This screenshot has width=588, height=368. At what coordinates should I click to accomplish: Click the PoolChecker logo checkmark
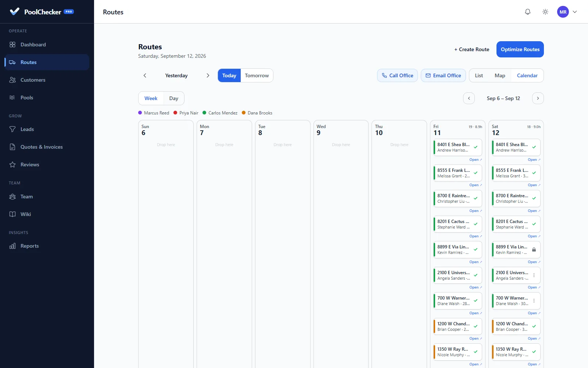(15, 11)
